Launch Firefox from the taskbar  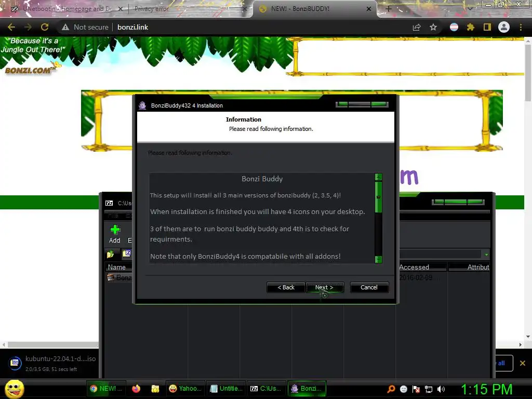coord(136,389)
